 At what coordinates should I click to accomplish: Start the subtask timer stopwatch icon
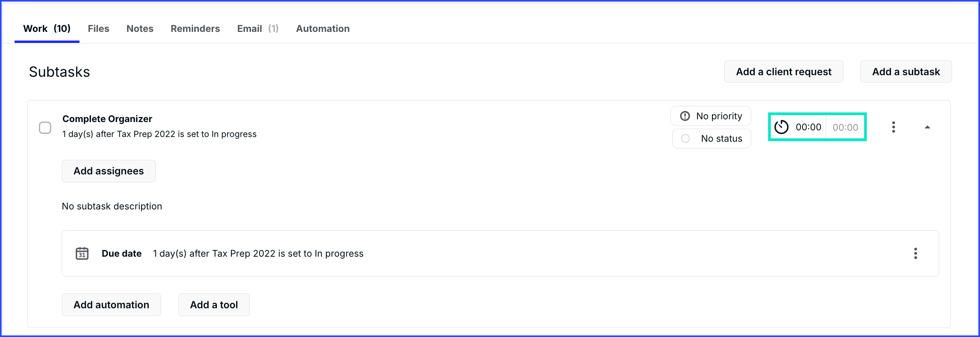pyautogui.click(x=781, y=127)
